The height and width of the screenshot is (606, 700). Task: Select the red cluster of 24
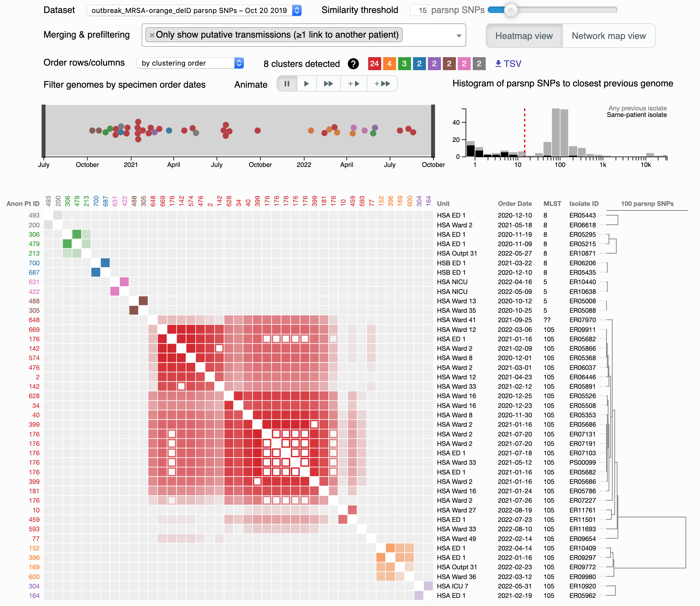(x=374, y=64)
